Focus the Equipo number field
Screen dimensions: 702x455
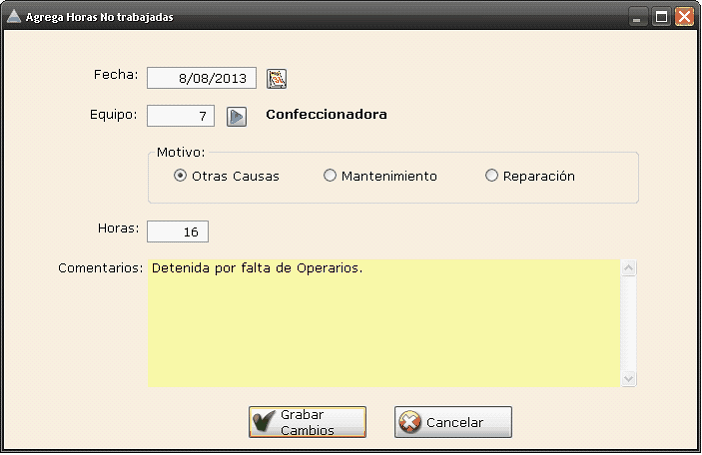click(x=181, y=116)
